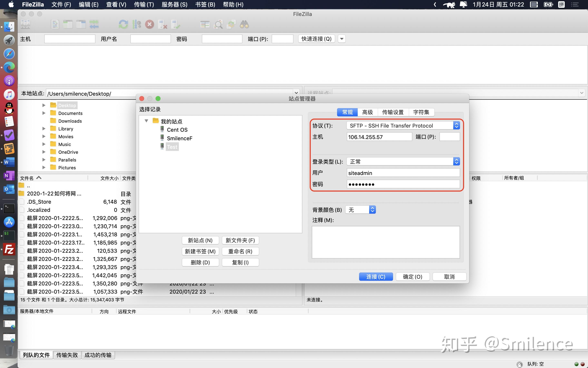
Task: Expand the Pictures folder in local tree
Action: (44, 167)
